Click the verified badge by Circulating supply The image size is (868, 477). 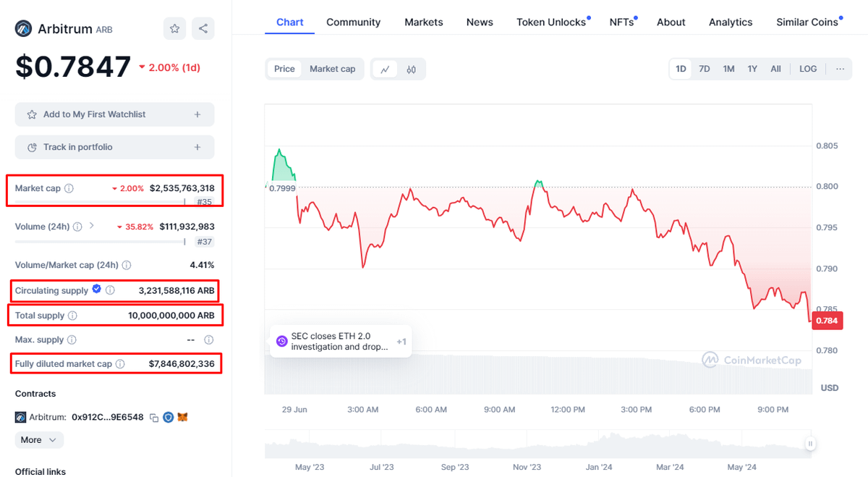pos(96,290)
